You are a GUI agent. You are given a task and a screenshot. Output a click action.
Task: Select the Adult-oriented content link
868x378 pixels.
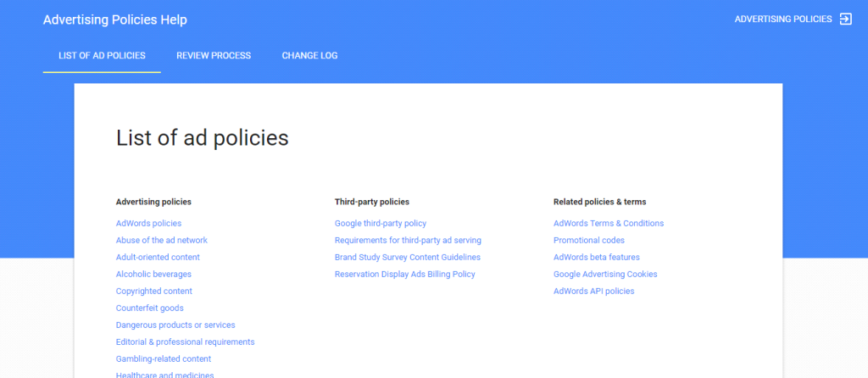coord(158,258)
